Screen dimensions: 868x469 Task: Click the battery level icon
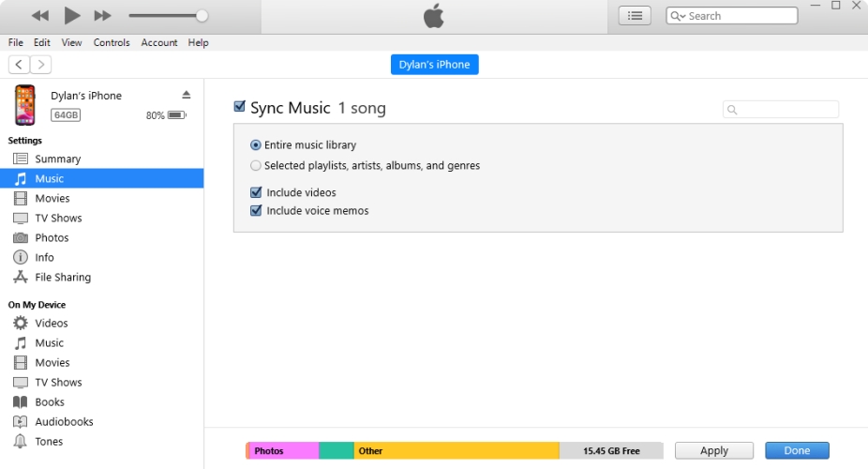pos(177,115)
